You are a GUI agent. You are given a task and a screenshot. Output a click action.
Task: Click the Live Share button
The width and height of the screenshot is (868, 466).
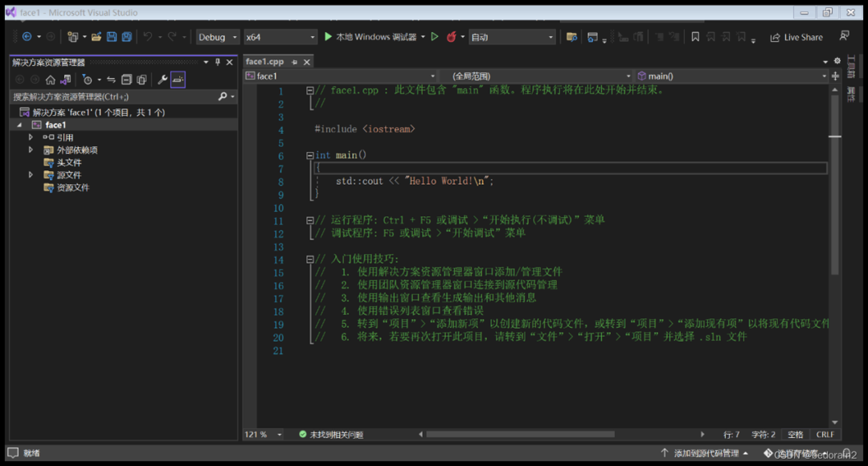tap(796, 37)
